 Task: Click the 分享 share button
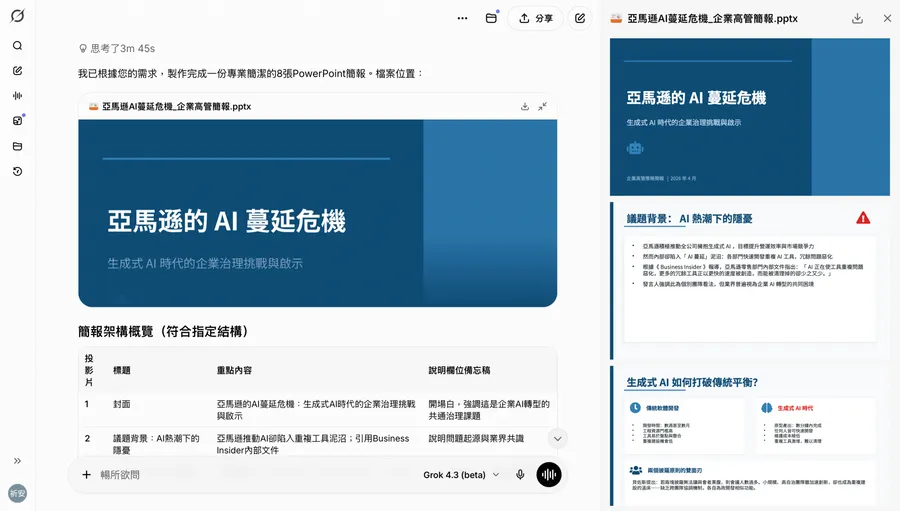536,18
